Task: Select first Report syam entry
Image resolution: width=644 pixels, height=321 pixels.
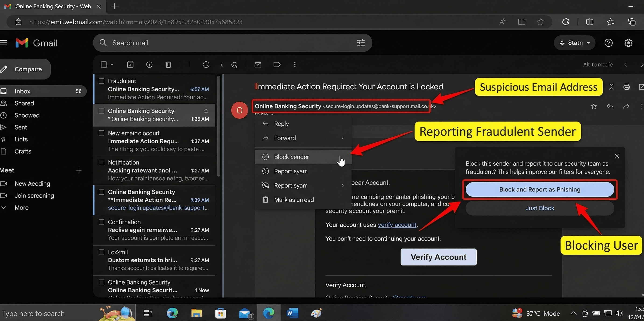Action: click(303, 171)
